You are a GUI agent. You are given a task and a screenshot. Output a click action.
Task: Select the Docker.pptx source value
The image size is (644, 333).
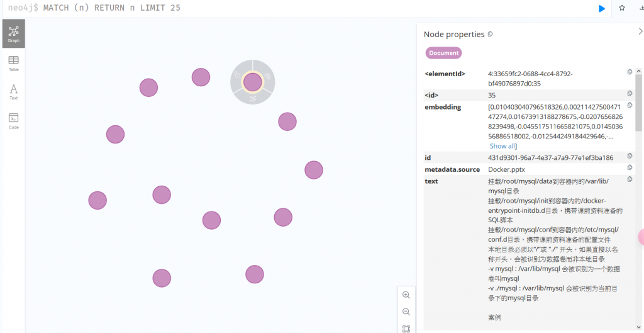click(x=506, y=169)
